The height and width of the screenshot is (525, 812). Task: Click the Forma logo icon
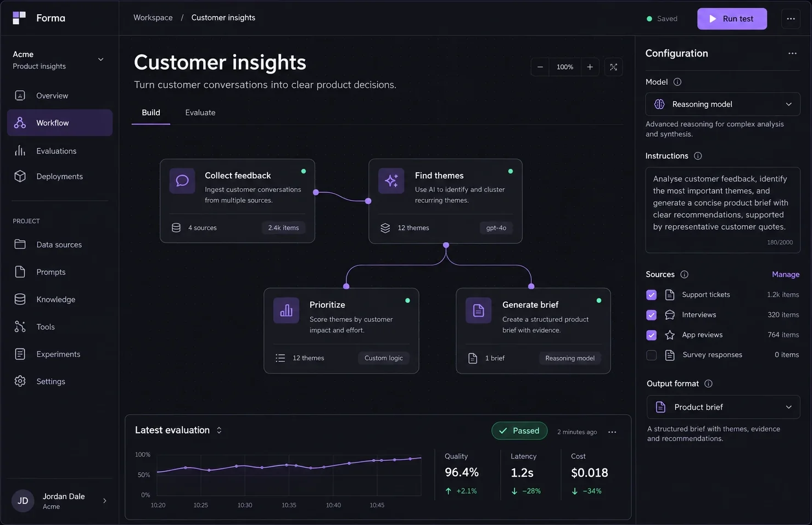click(19, 18)
